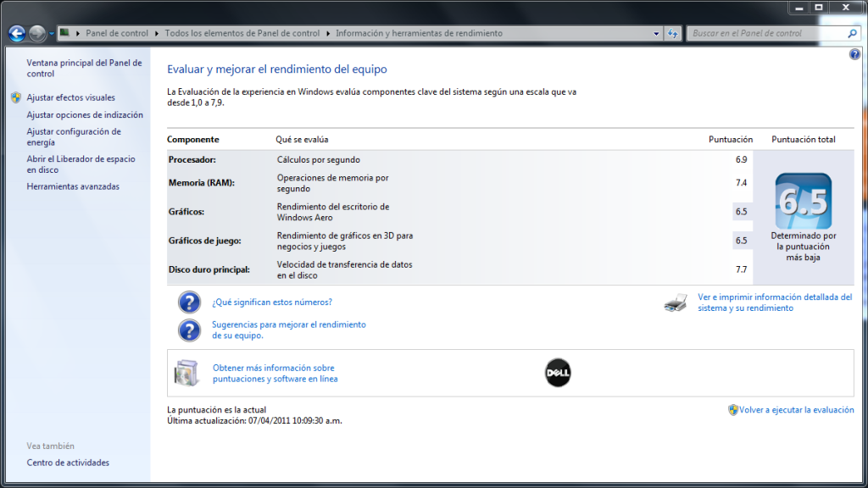868x488 pixels.
Task: Focus the Buscar en el Panel de control field
Action: [767, 33]
